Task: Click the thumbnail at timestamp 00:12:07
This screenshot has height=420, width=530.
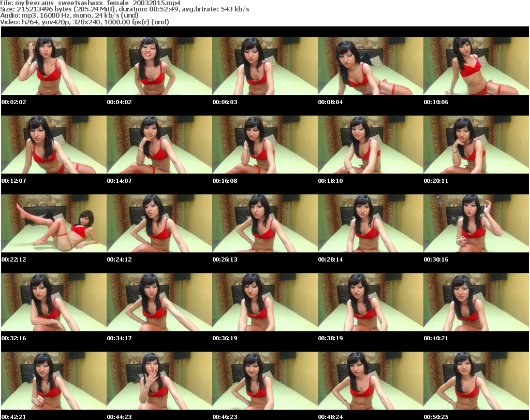Action: click(x=54, y=144)
